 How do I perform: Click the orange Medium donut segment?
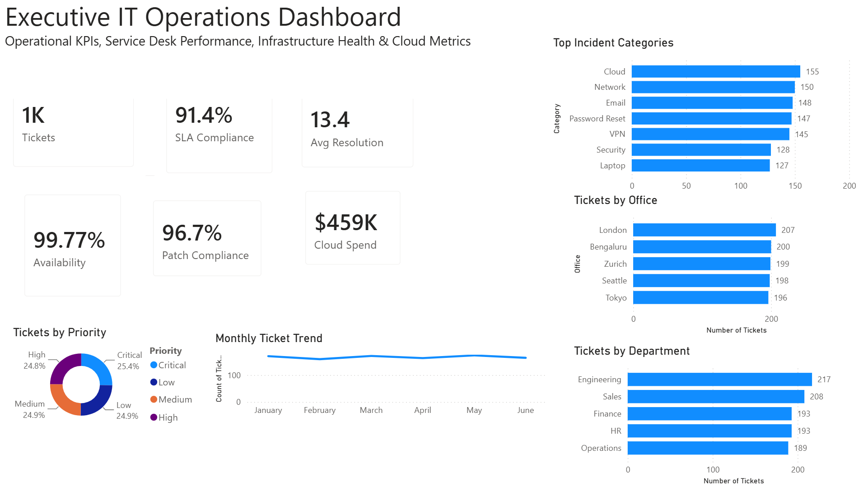(x=63, y=403)
